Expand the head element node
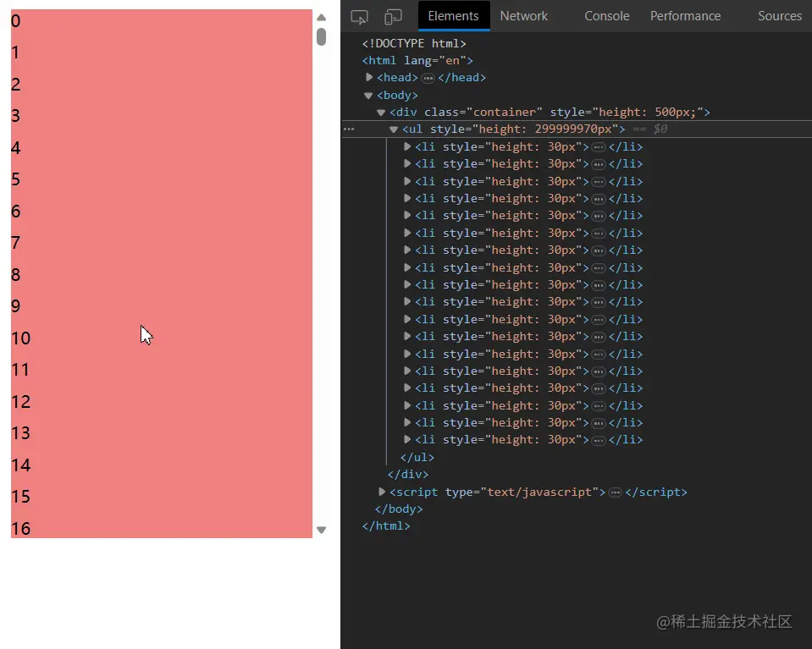Screen dimensions: 812x649 click(369, 77)
